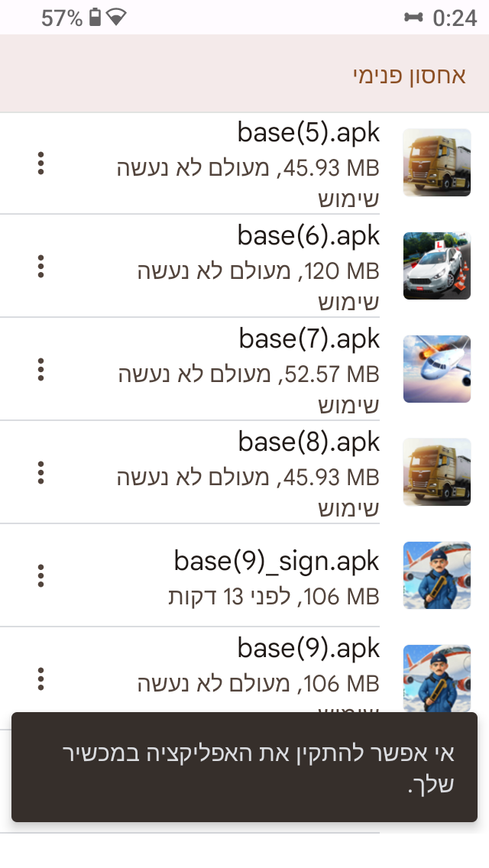This screenshot has height=868, width=489.
Task: Open three-dot menu for base(6).apk
Action: [41, 266]
